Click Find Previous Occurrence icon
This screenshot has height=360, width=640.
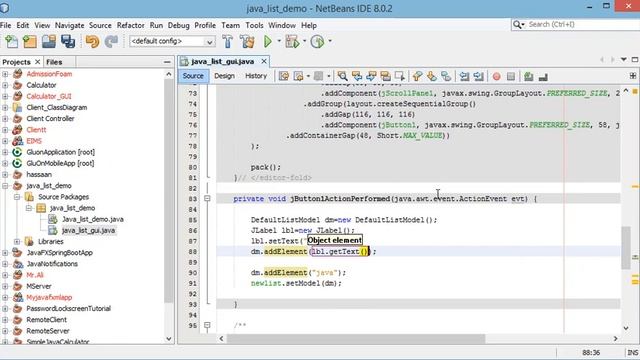(357, 76)
